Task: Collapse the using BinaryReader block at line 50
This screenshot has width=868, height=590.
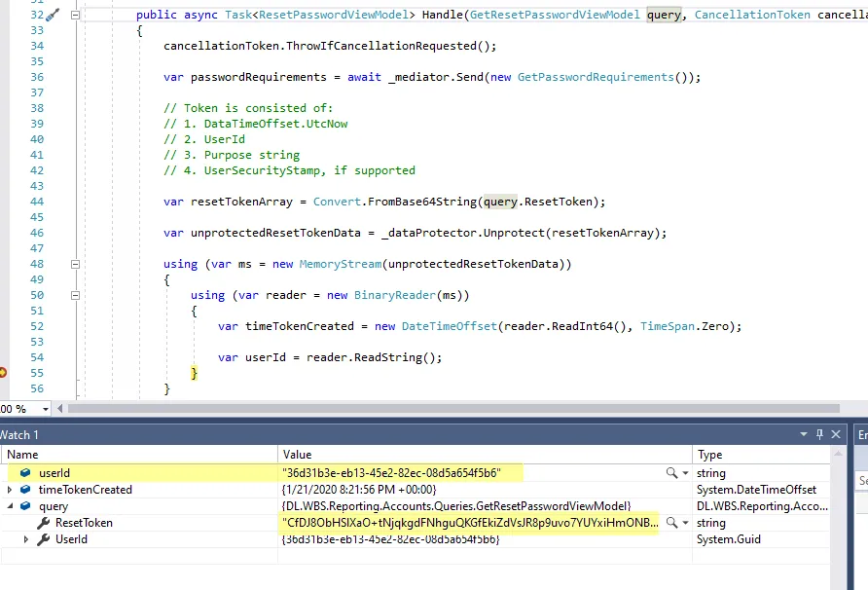Action: [x=75, y=295]
